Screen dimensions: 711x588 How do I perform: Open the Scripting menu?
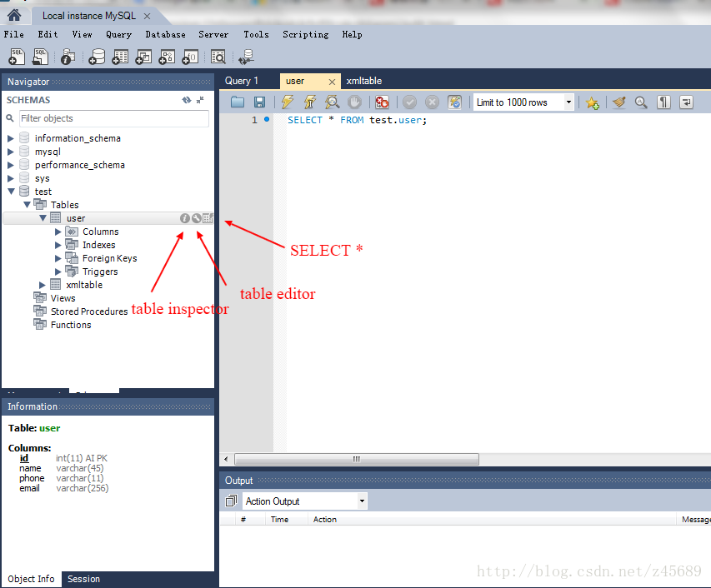coord(306,34)
